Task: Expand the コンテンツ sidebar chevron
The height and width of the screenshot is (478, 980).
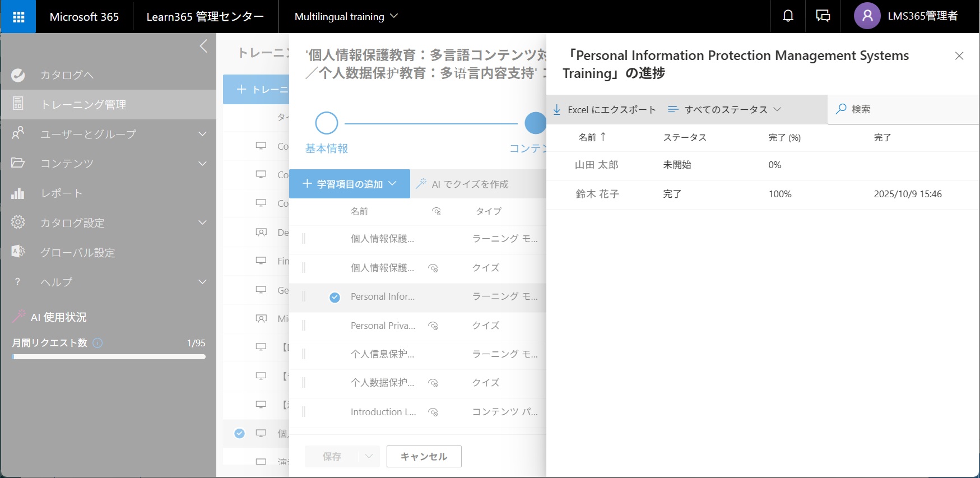Action: [203, 164]
